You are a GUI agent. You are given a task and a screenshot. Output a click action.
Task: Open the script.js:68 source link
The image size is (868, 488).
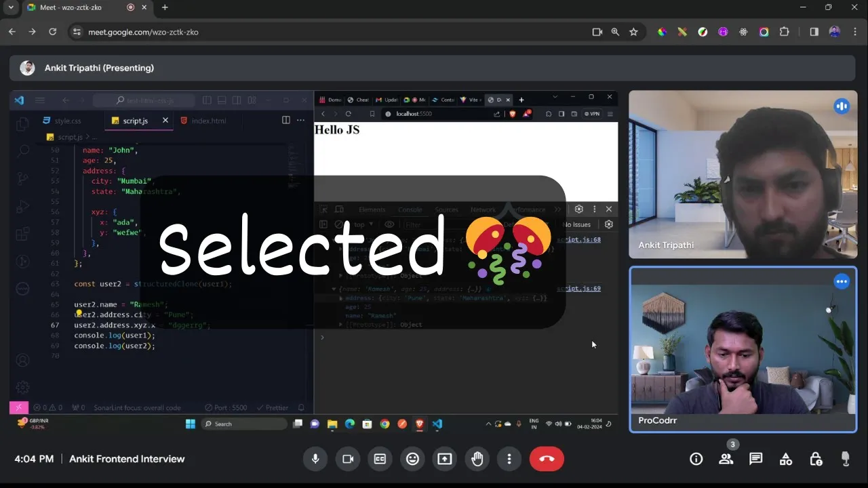(x=578, y=240)
